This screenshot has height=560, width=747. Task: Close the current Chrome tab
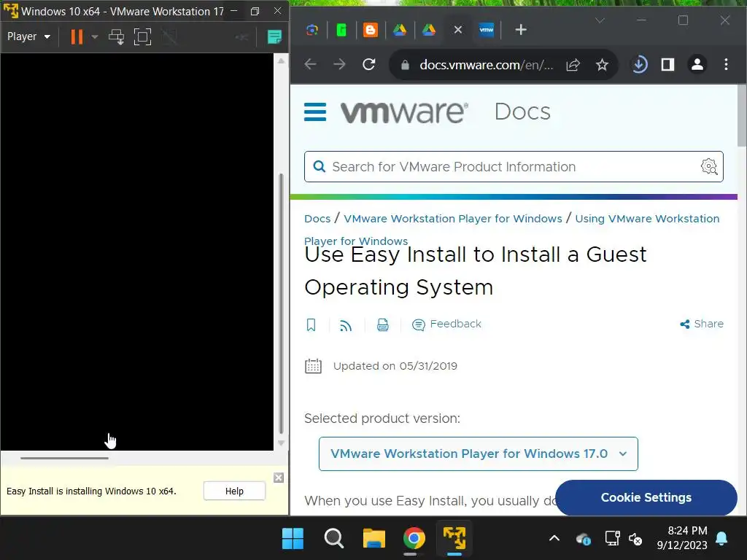coord(458,30)
